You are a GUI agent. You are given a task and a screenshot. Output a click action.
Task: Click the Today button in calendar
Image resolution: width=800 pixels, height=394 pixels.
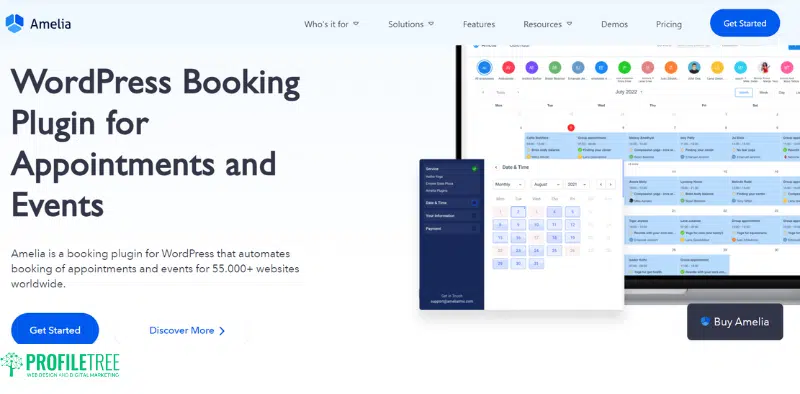(501, 92)
